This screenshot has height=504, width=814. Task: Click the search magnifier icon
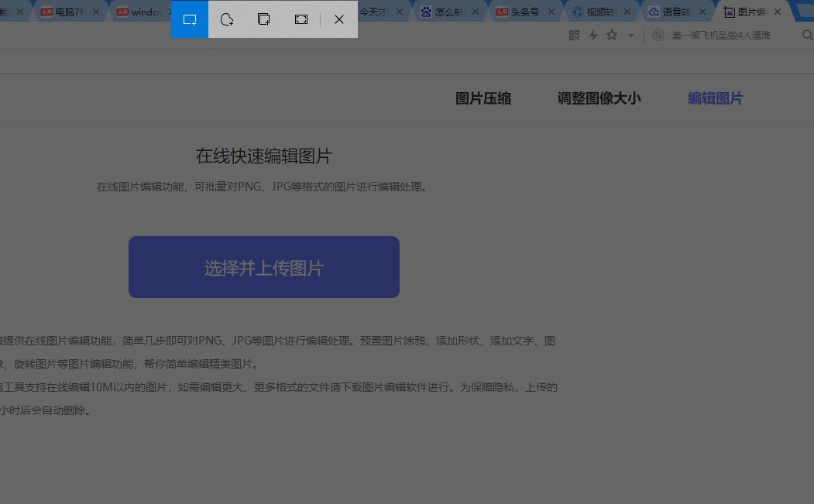808,35
